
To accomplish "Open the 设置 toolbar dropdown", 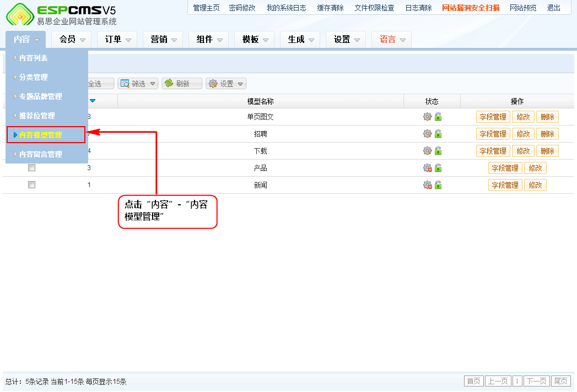I will [x=226, y=84].
